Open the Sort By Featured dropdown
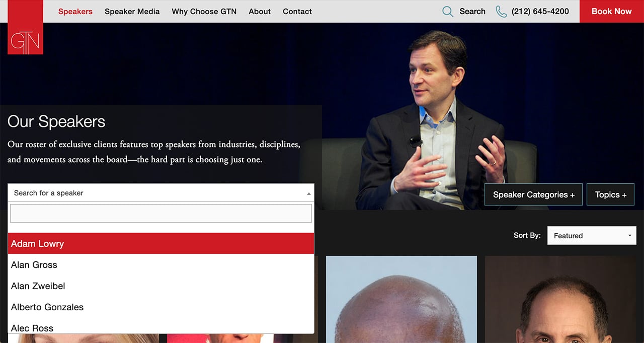The height and width of the screenshot is (343, 644). 592,235
